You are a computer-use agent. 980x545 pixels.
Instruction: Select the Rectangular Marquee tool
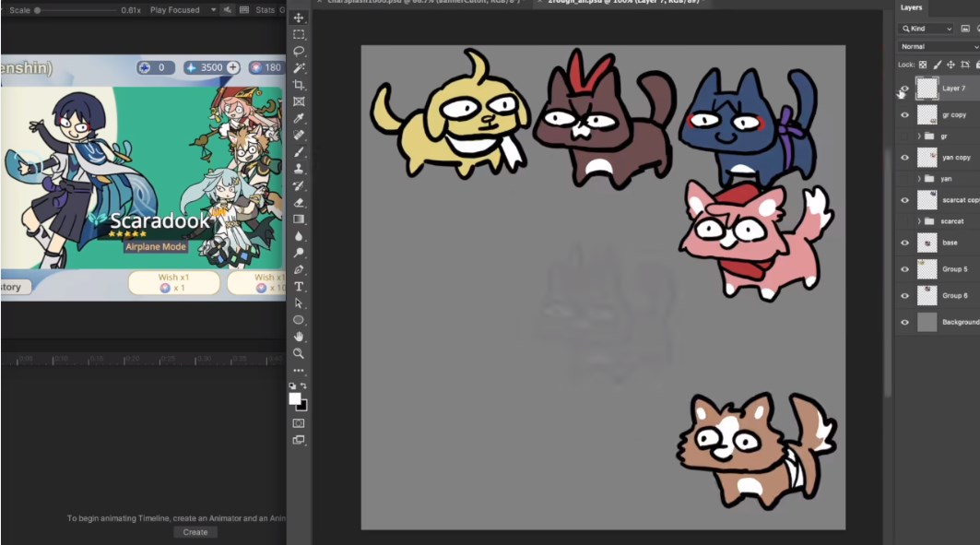pos(299,34)
